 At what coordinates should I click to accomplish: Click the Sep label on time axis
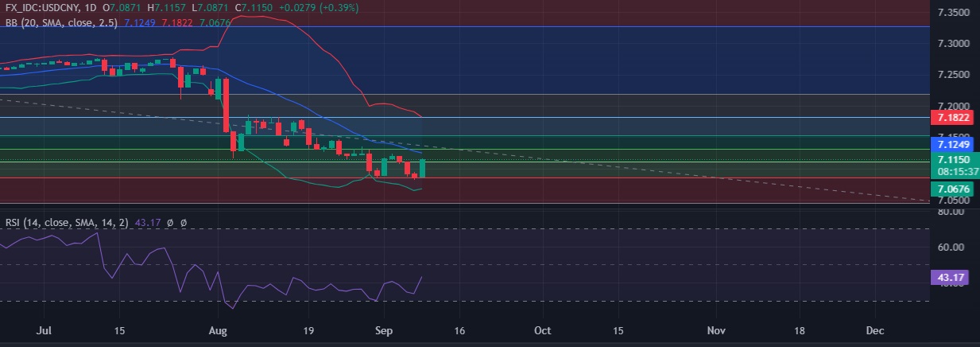coord(383,329)
